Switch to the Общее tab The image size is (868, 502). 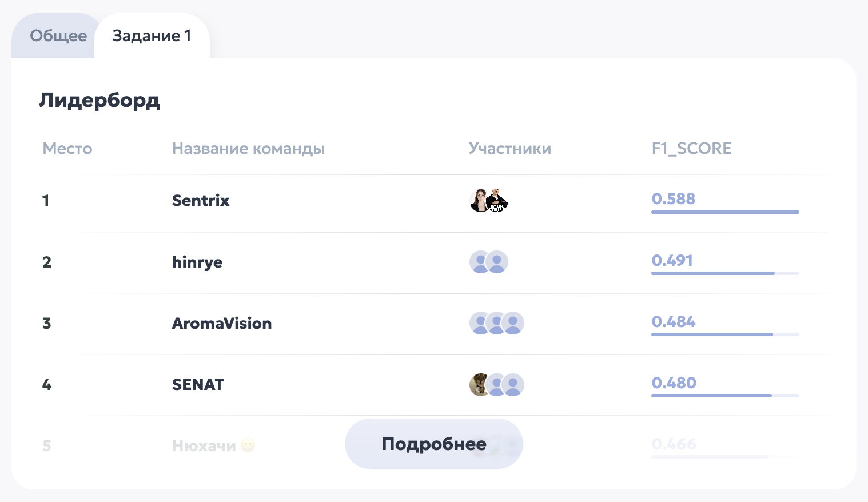point(59,35)
